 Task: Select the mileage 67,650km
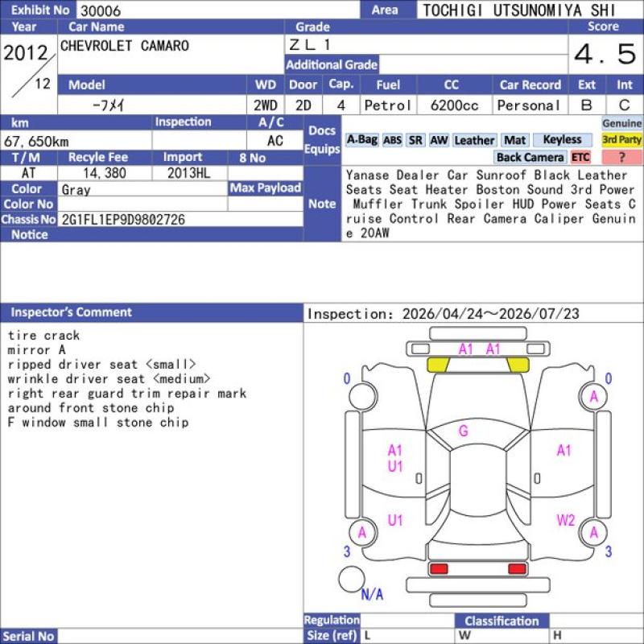(x=36, y=142)
